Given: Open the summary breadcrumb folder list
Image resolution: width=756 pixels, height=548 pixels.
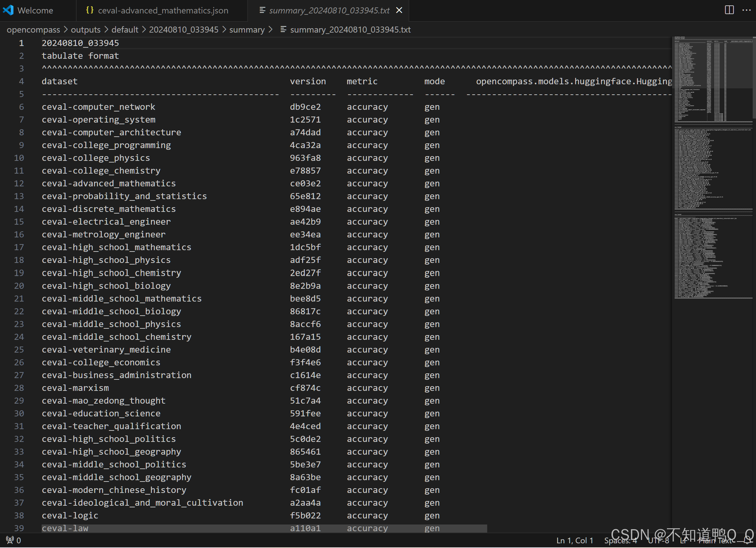Looking at the screenshot, I should [x=247, y=30].
